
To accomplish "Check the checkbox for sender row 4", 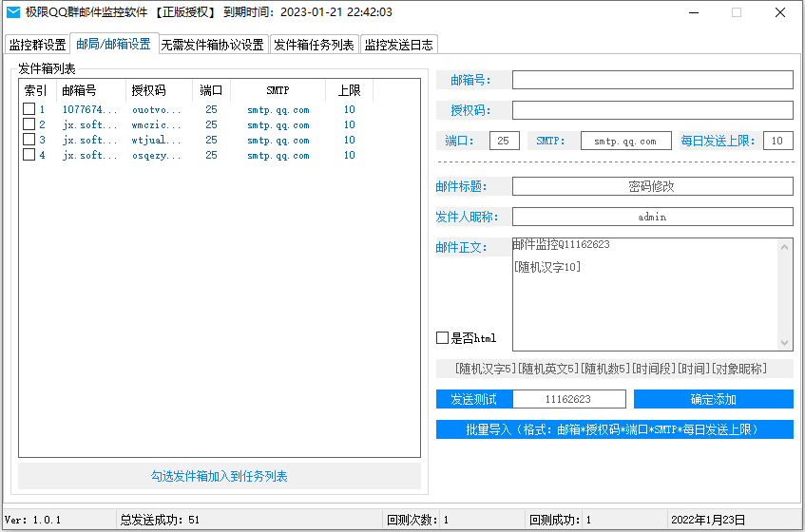I will pos(29,155).
